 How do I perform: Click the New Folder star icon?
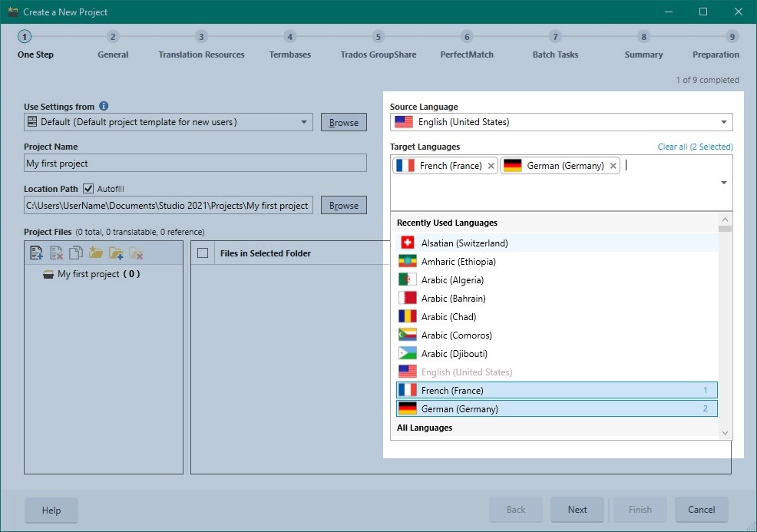click(96, 253)
